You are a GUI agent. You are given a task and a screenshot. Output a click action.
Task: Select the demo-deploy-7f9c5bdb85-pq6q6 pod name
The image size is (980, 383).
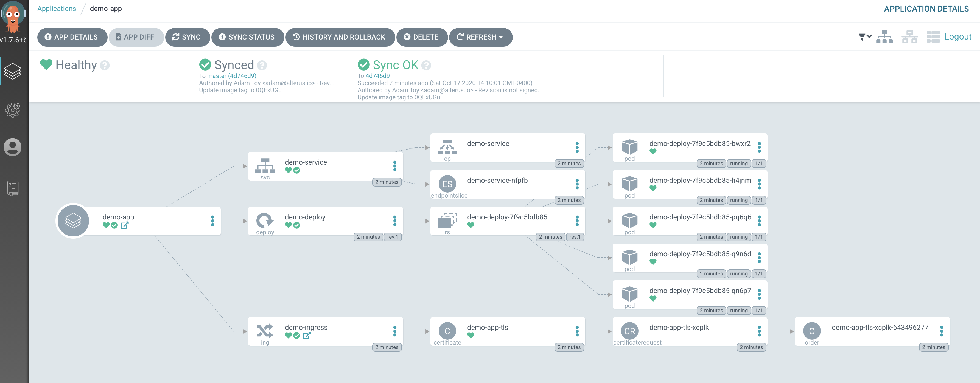pyautogui.click(x=700, y=217)
